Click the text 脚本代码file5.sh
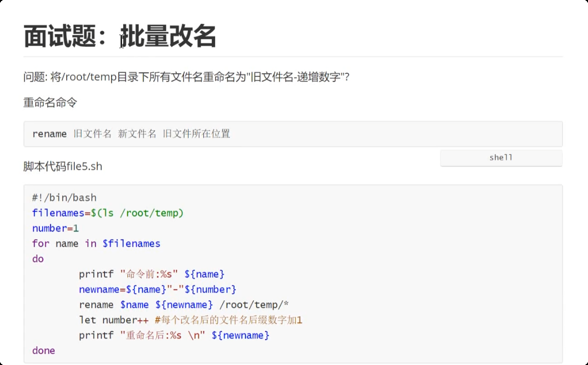This screenshot has width=588, height=365. (x=63, y=166)
